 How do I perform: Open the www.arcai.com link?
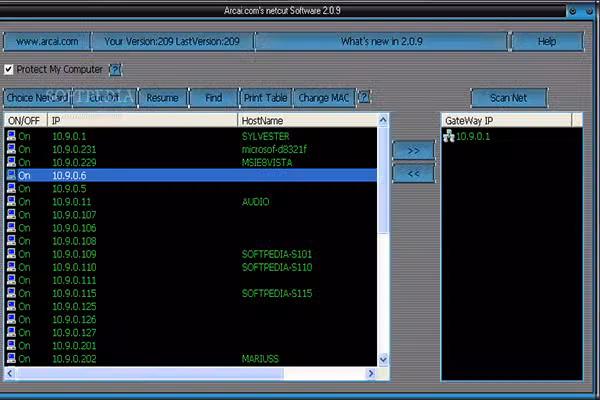46,42
